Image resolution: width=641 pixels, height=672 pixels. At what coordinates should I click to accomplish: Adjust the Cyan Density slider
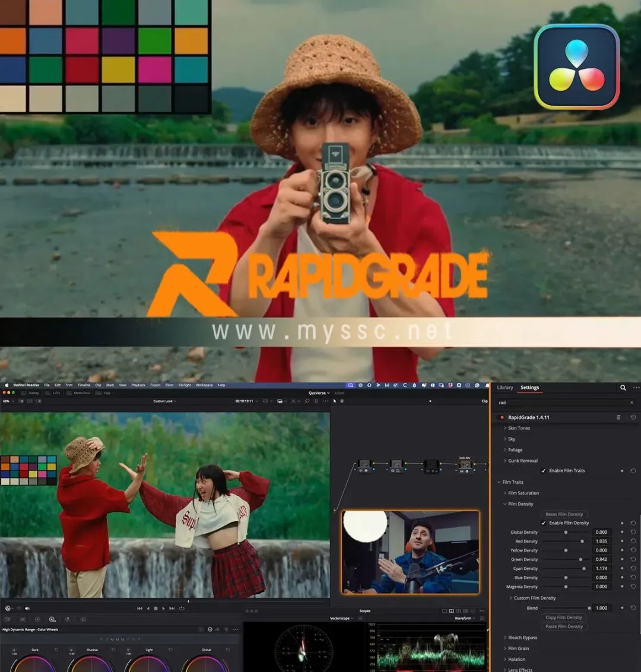tap(566, 568)
